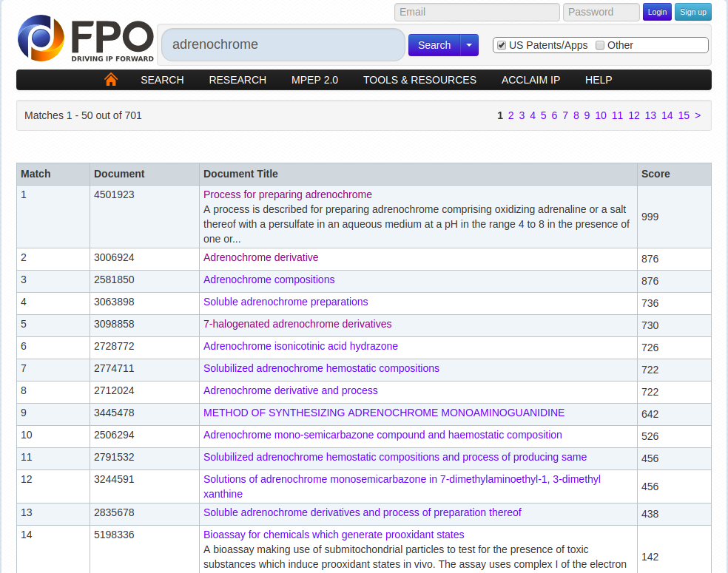Open '7-halogenated adrenochrome derivatives' link
The width and height of the screenshot is (728, 573).
[297, 324]
